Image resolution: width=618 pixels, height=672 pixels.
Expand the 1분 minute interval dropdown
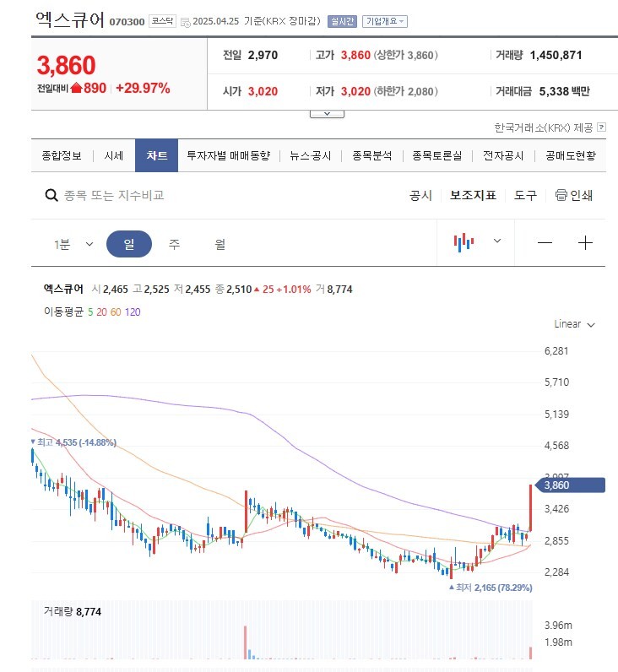73,244
